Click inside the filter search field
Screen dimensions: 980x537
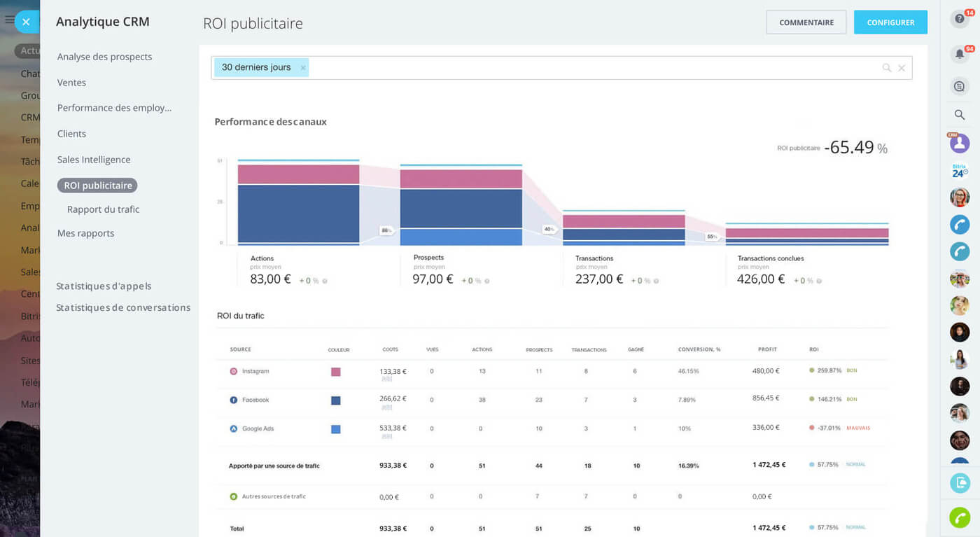click(x=588, y=68)
